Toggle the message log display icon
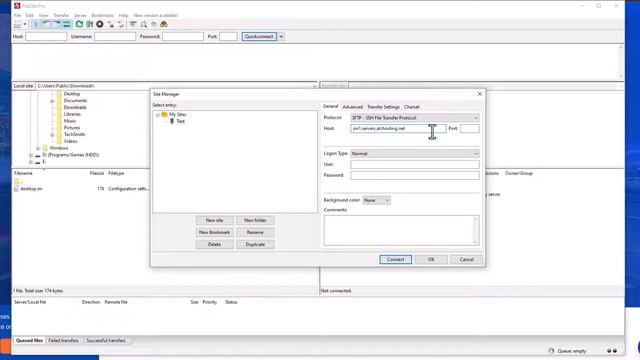This screenshot has height=360, width=640. 36,24
